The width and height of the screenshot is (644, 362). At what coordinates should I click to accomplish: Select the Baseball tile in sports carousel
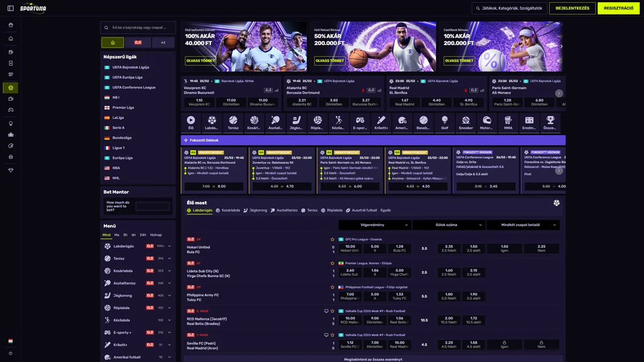(x=423, y=123)
